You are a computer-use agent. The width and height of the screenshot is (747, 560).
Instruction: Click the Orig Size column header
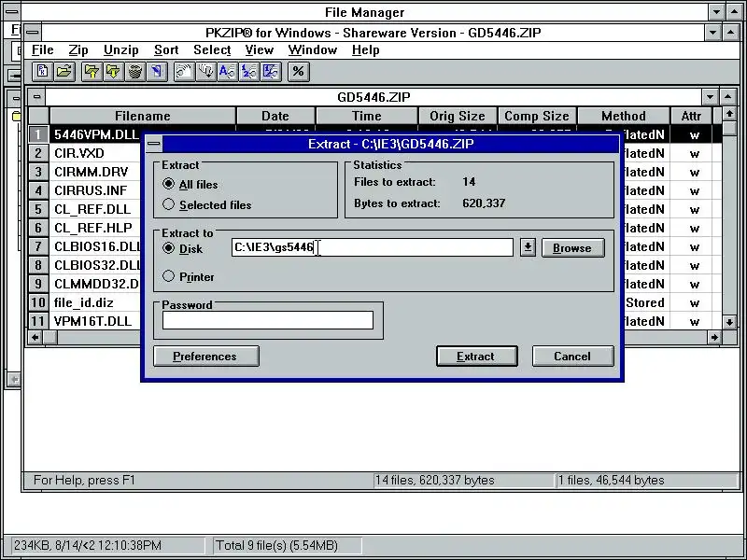click(x=457, y=116)
